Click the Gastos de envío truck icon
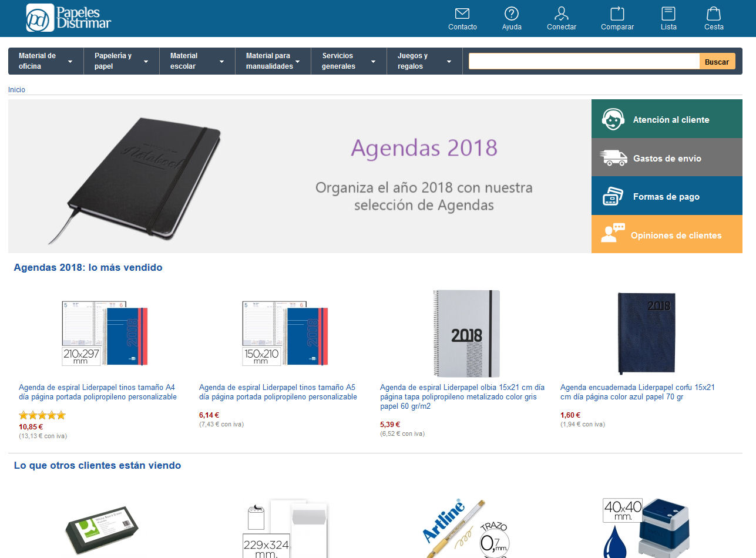 [613, 158]
